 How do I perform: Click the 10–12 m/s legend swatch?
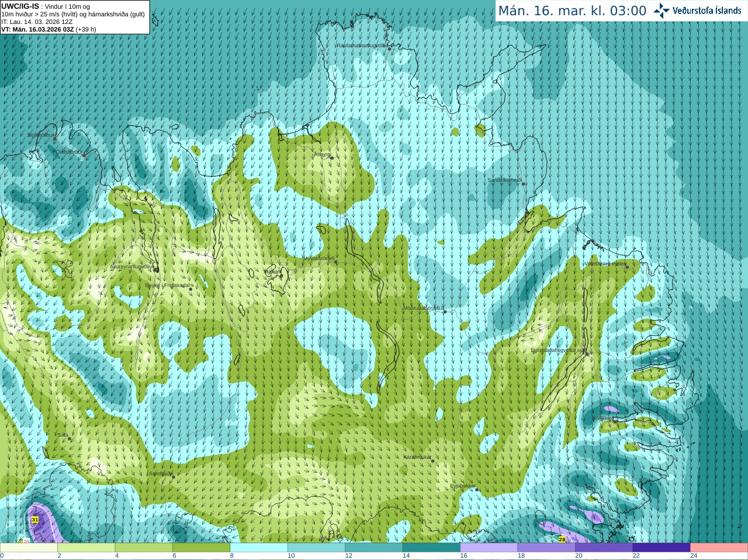coord(316,548)
